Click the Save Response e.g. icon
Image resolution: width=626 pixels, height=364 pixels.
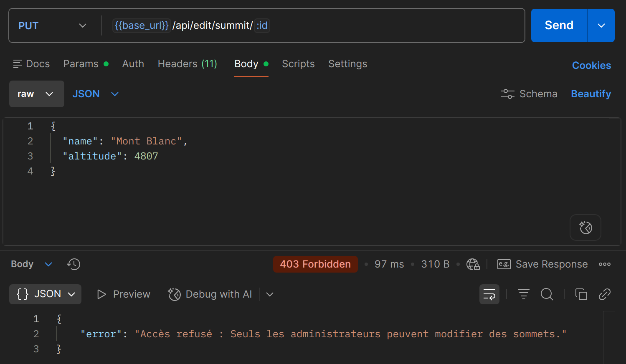coord(504,264)
